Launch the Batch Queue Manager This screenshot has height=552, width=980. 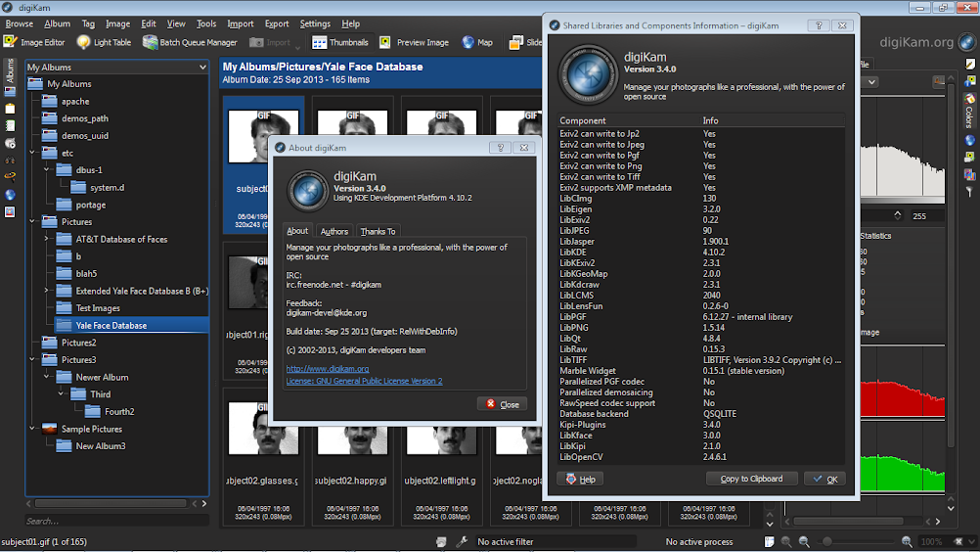tap(190, 42)
